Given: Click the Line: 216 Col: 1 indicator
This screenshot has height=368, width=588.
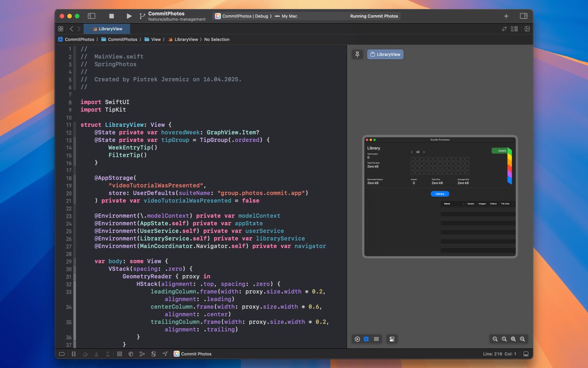Looking at the screenshot, I should click(x=500, y=354).
